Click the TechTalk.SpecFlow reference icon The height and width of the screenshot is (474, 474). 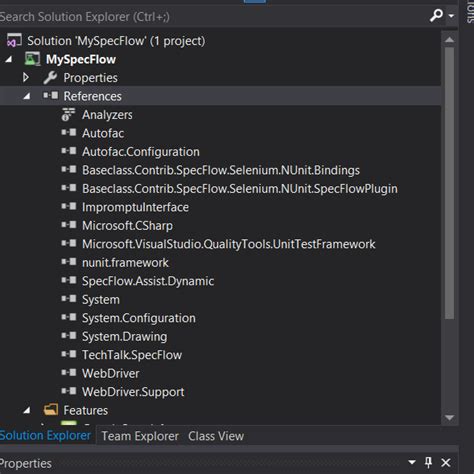click(x=69, y=354)
